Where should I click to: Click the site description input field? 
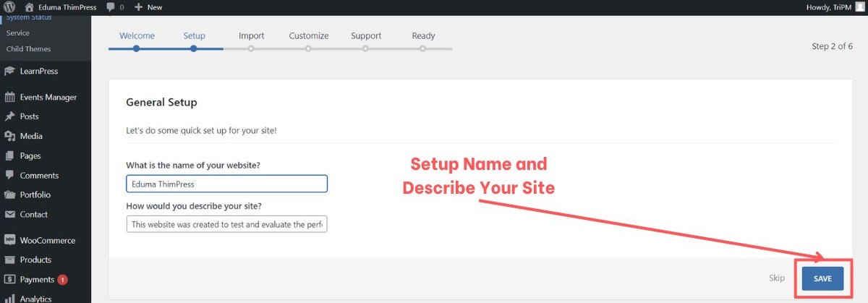pos(226,224)
